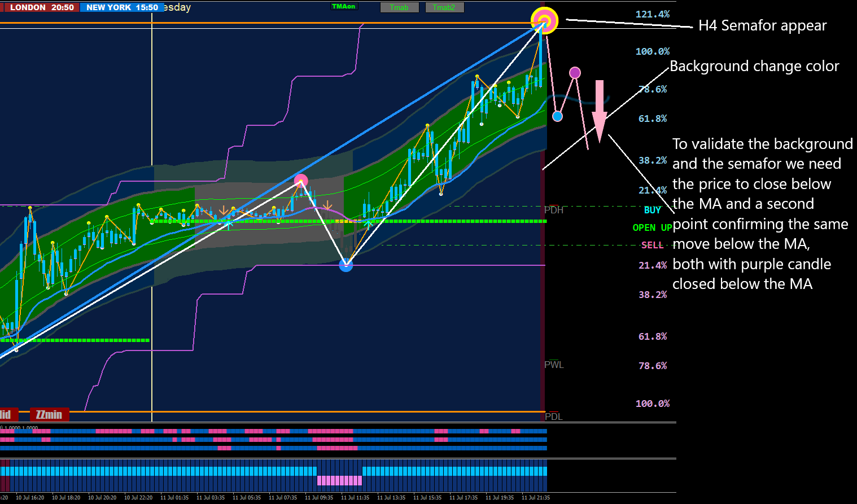This screenshot has width=857, height=504.
Task: Click the 121.4% Fibonacci level label
Action: [x=653, y=14]
